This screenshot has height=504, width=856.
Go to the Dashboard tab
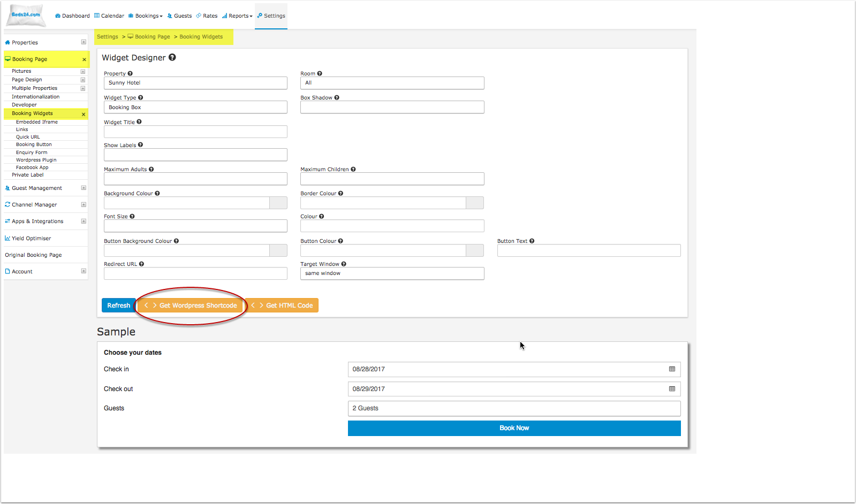(72, 16)
